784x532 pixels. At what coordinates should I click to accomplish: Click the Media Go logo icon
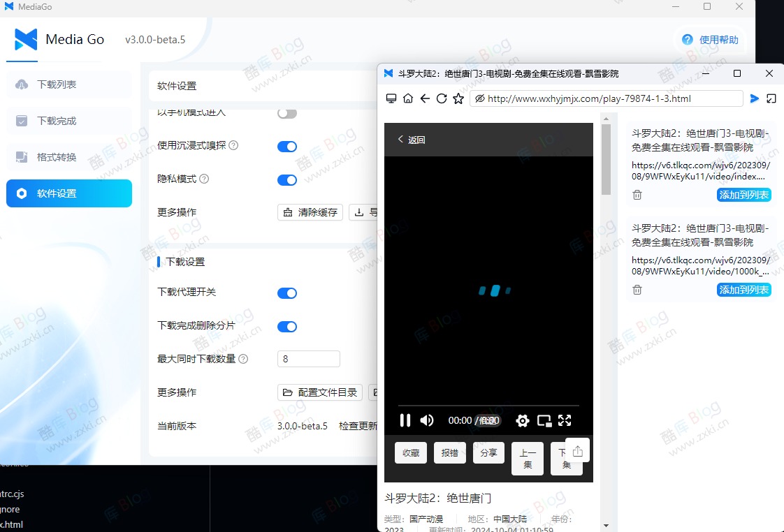point(25,39)
